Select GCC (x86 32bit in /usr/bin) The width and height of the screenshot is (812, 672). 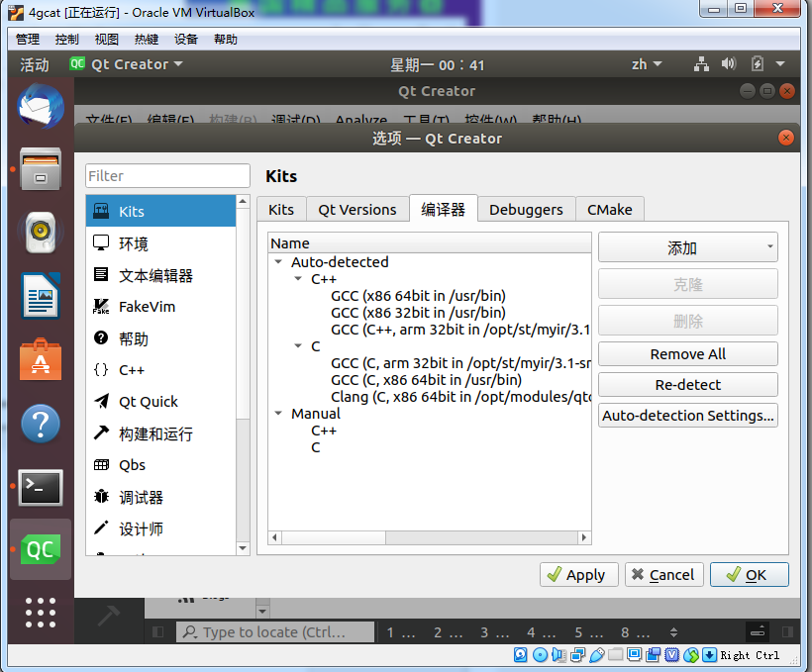pos(419,312)
